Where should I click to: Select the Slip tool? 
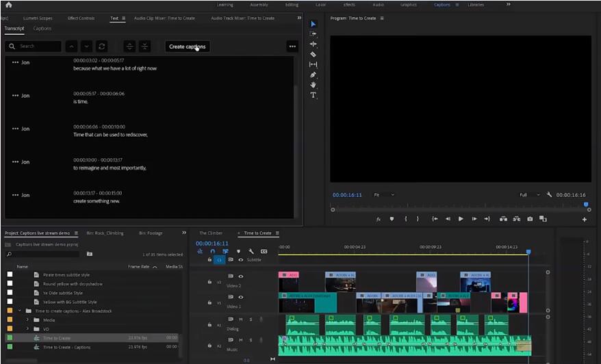[313, 64]
